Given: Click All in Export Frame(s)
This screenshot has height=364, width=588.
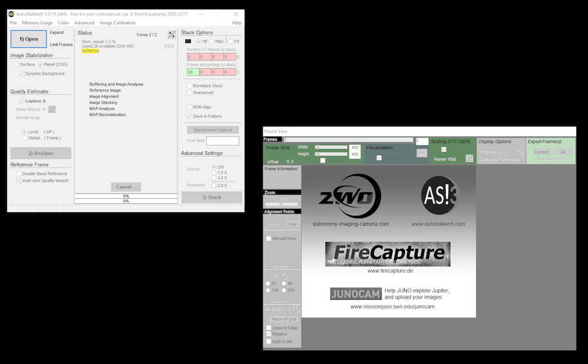Looking at the screenshot, I should tap(563, 152).
